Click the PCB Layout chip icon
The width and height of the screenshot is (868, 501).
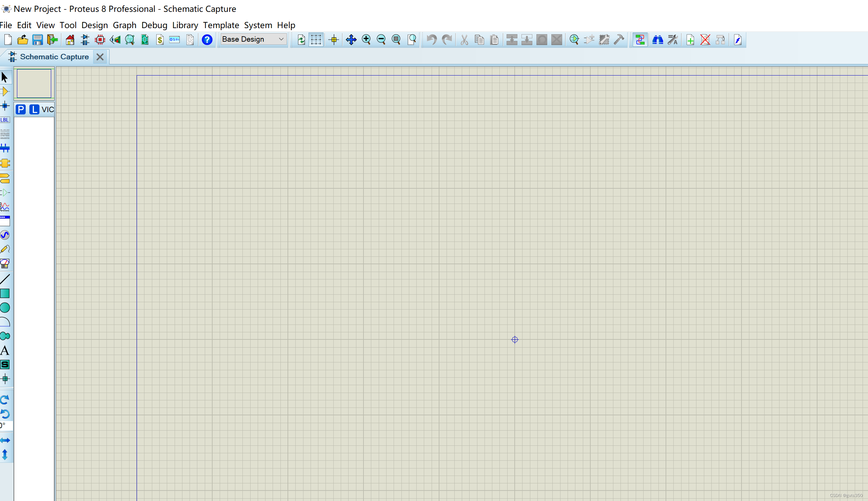click(x=100, y=40)
